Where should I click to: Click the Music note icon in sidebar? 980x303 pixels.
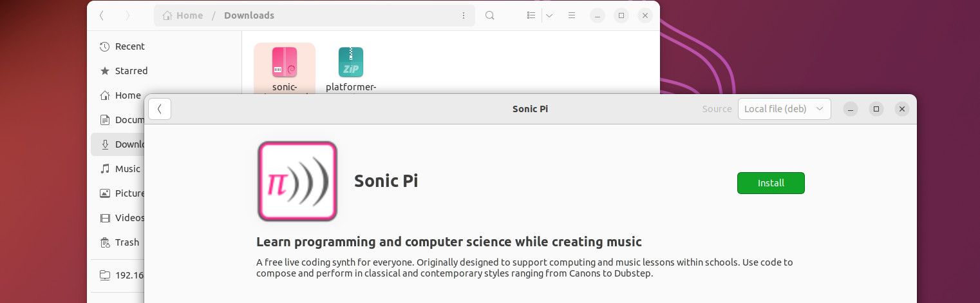click(x=104, y=169)
